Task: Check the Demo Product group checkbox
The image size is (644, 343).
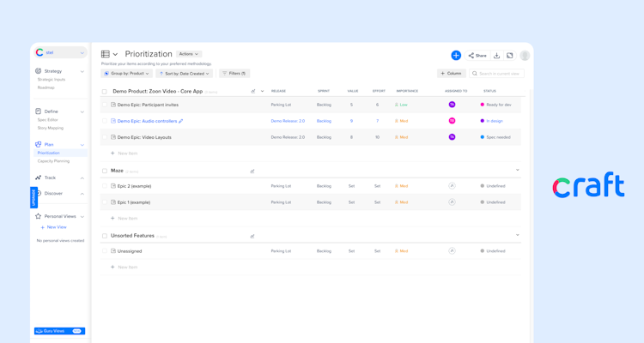Action: [x=104, y=92]
